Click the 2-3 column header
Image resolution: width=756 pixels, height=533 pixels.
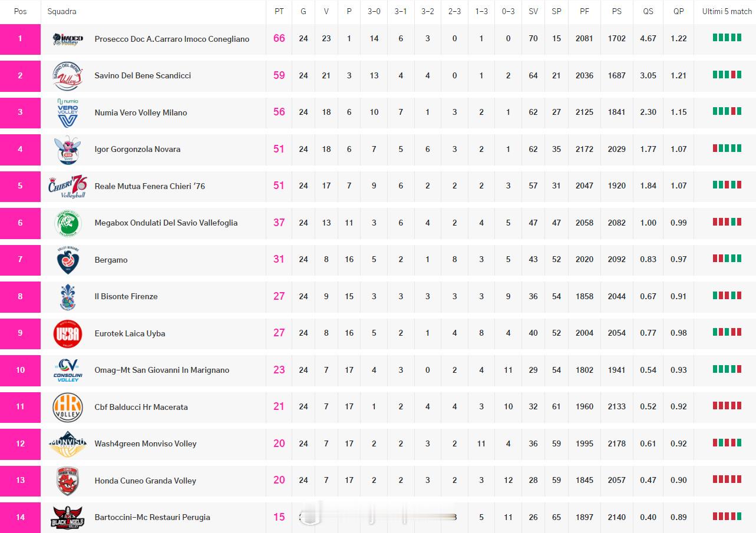(454, 11)
